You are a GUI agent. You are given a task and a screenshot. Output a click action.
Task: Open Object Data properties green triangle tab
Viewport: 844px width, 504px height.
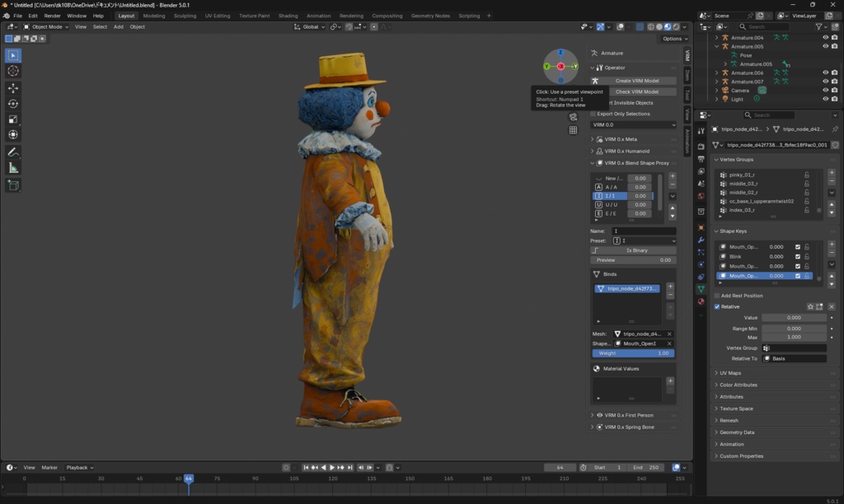click(x=701, y=289)
